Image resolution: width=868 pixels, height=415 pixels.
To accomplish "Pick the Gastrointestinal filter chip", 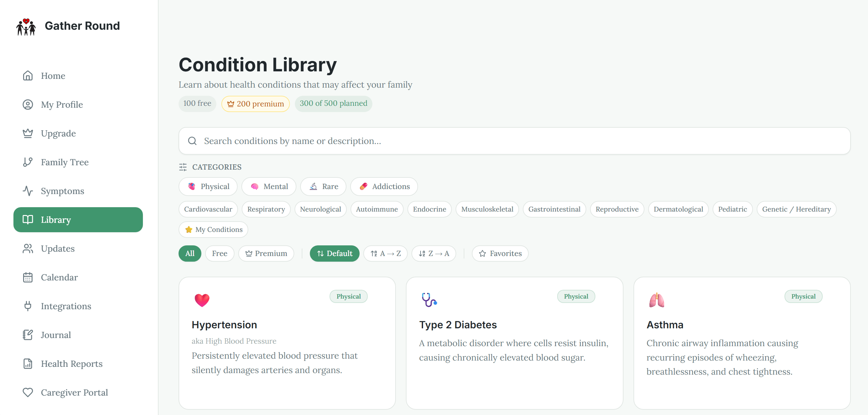I will click(x=554, y=209).
